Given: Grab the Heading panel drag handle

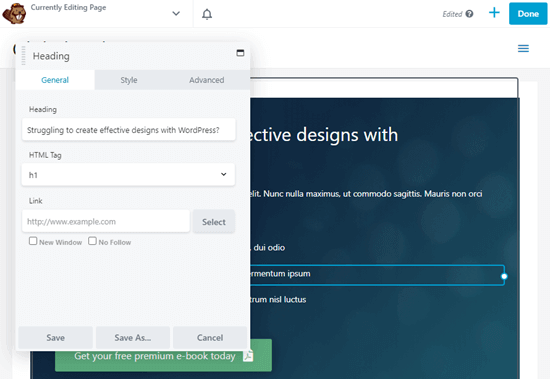Looking at the screenshot, I should click(x=24, y=55).
